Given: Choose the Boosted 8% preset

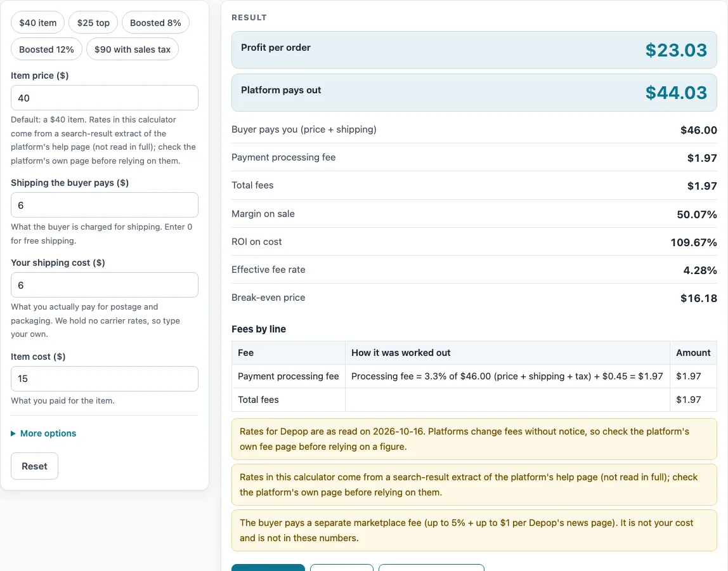Looking at the screenshot, I should tap(155, 23).
